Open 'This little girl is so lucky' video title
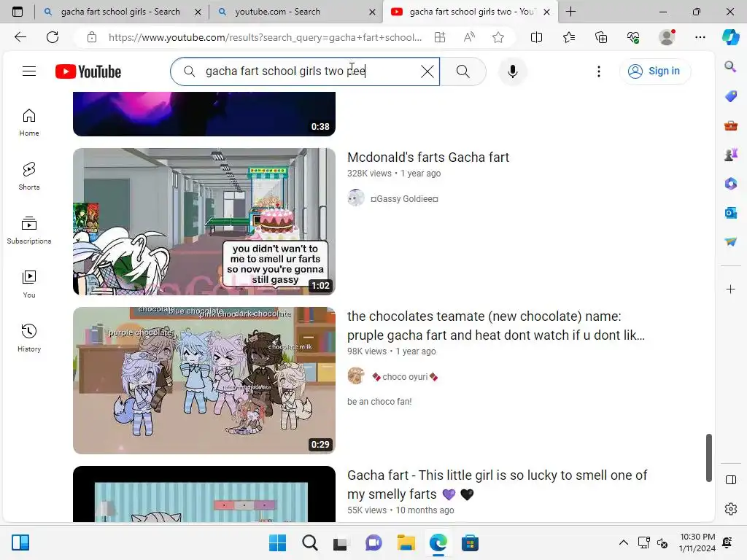 (x=497, y=485)
